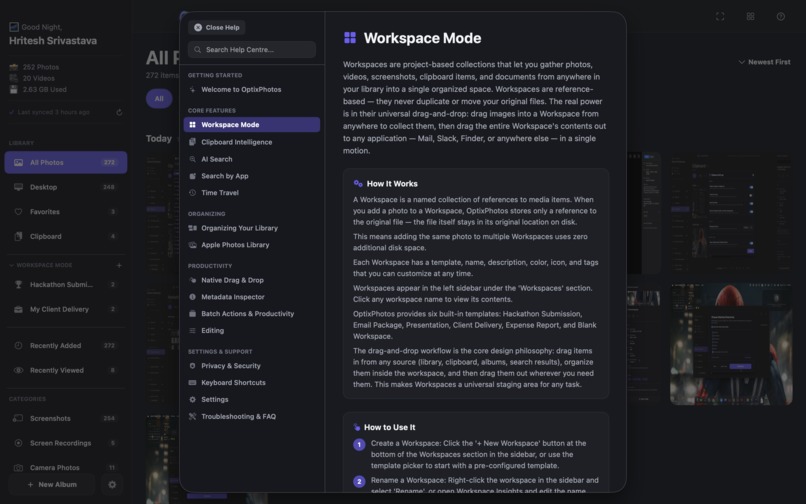Open Editing help topic

(x=252, y=331)
